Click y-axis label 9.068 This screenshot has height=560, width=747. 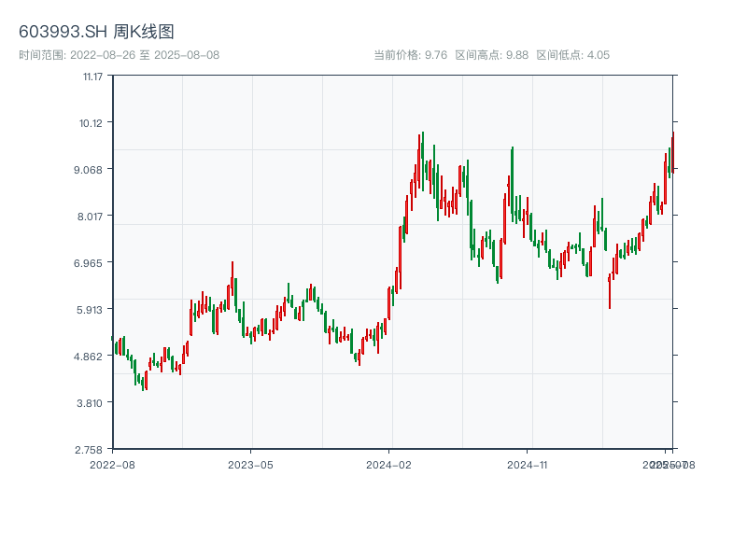pyautogui.click(x=88, y=170)
